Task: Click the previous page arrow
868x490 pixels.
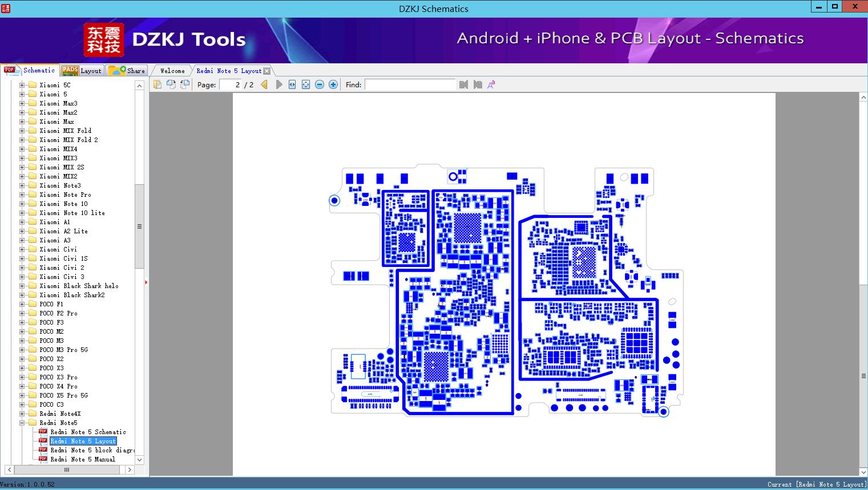Action: [x=264, y=84]
